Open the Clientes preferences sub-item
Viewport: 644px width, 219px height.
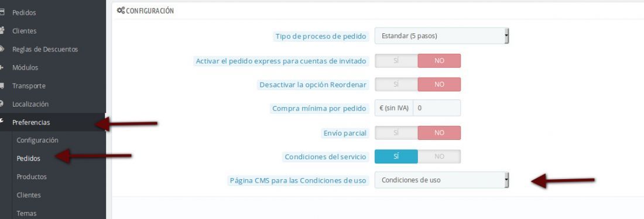[29, 195]
